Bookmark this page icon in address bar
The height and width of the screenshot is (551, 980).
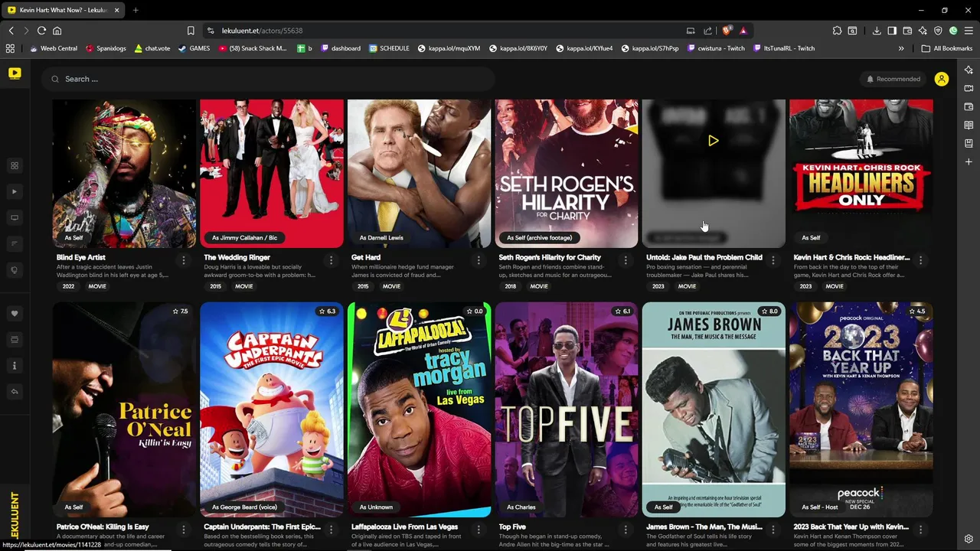point(191,31)
